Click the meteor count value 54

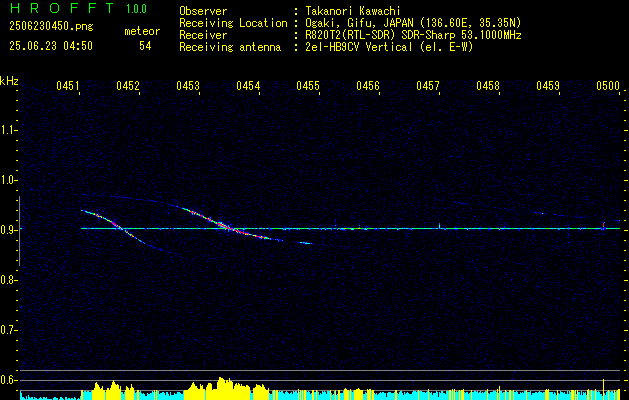(x=145, y=46)
